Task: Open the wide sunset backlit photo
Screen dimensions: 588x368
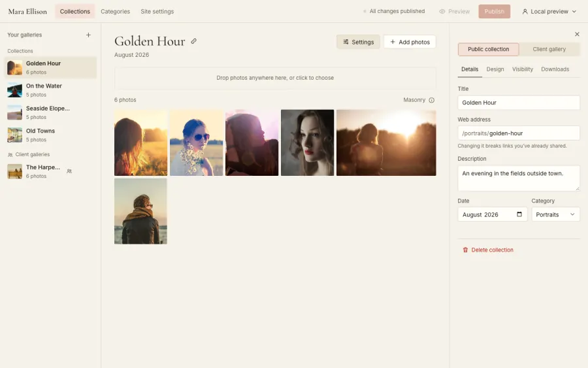Action: [x=386, y=142]
